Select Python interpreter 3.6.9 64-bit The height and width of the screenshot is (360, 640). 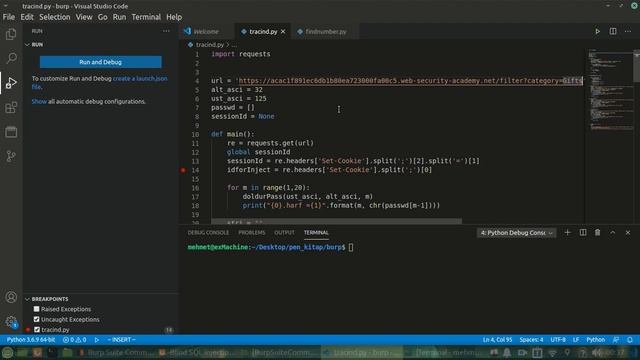(x=31, y=340)
